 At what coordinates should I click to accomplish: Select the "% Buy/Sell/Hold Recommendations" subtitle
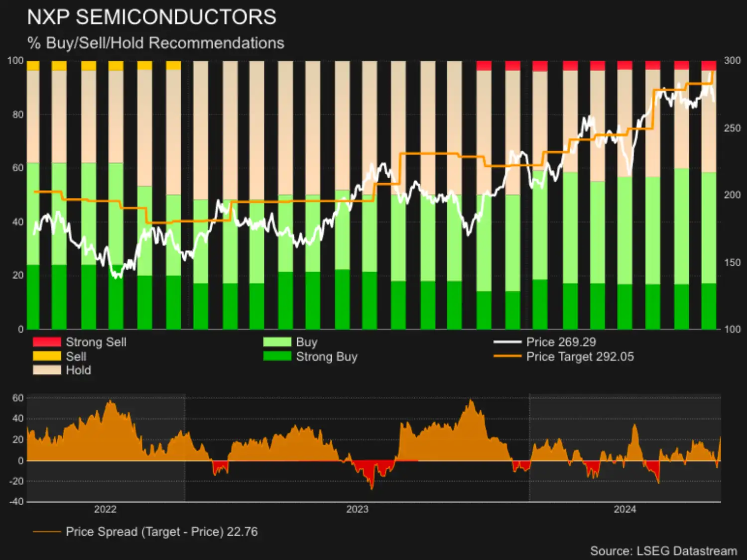point(156,43)
